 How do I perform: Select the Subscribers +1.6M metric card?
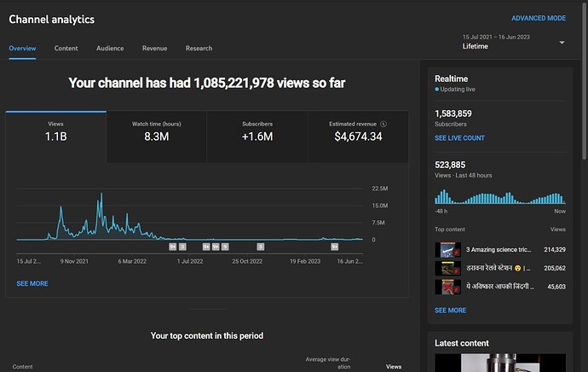pyautogui.click(x=257, y=137)
